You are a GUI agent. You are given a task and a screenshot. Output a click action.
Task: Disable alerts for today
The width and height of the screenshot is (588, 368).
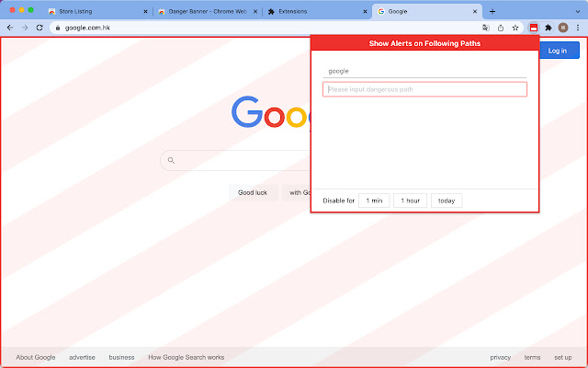447,201
